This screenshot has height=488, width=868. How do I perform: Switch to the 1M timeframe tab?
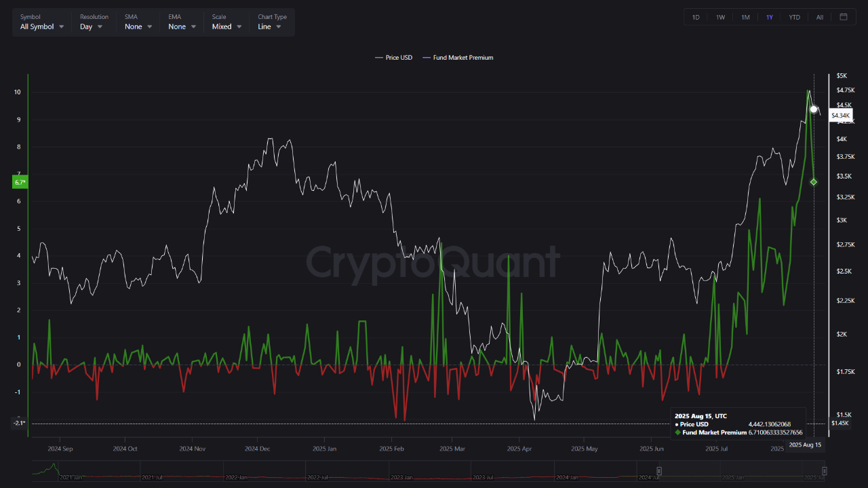coord(745,17)
